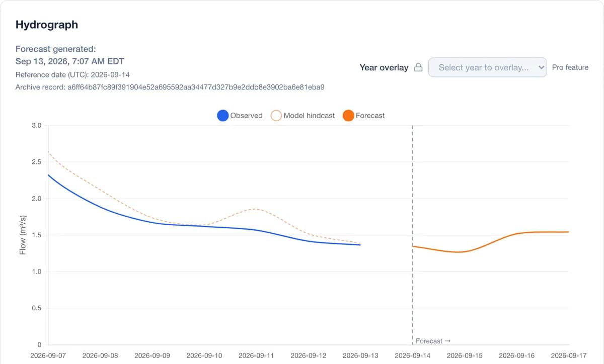The image size is (604, 364).
Task: Click the 1.5 y-axis tick label
Action: tap(36, 235)
